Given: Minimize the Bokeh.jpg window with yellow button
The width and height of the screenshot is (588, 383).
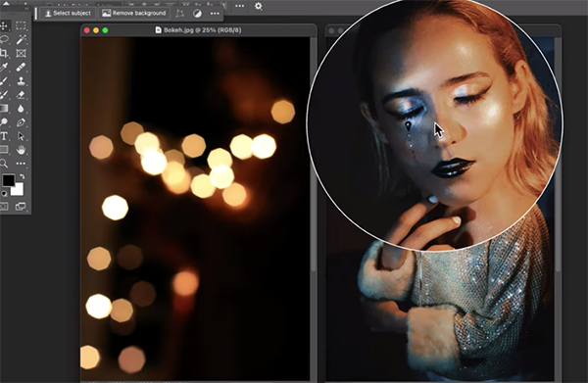Looking at the screenshot, I should [x=96, y=30].
